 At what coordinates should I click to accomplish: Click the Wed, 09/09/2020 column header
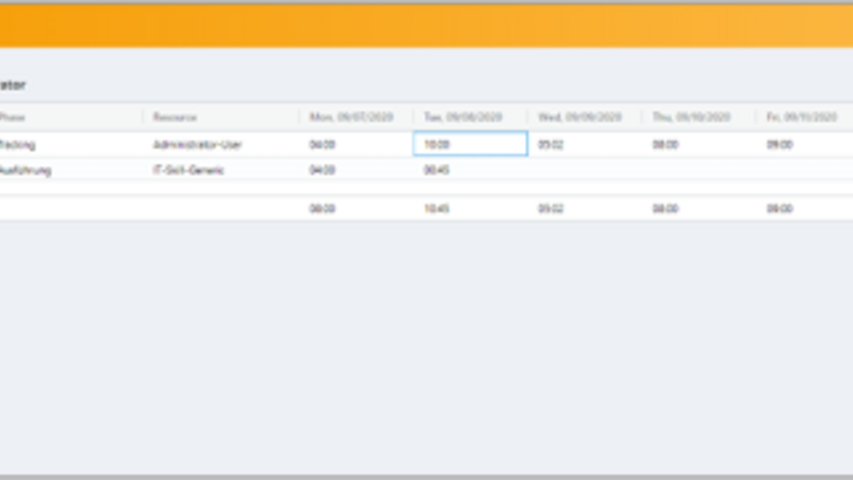click(x=580, y=117)
